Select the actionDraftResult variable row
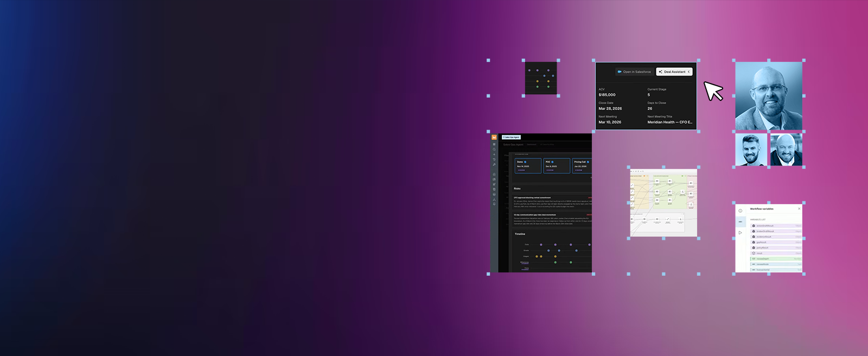 point(776,226)
